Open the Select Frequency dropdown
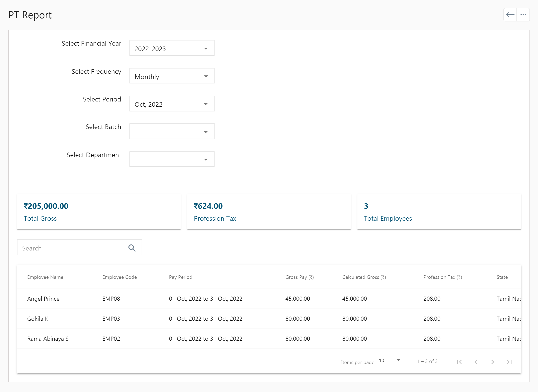Screen dimensions: 538x392 (172, 76)
